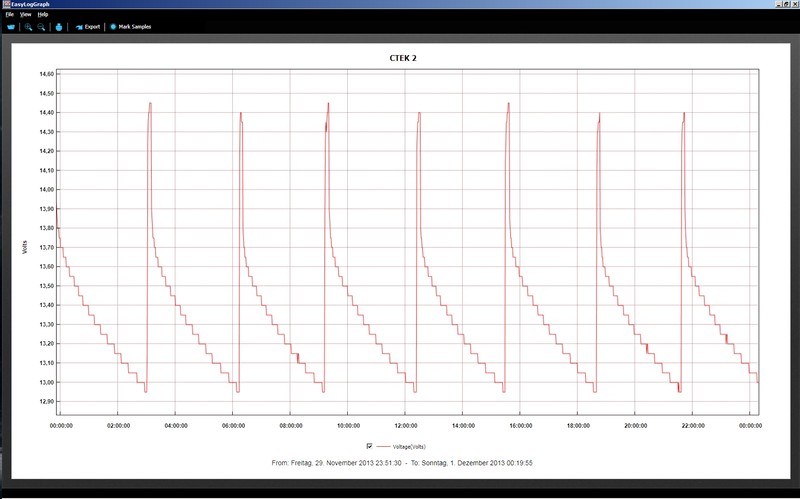
Task: Click the print icon in toolbar
Action: click(59, 27)
